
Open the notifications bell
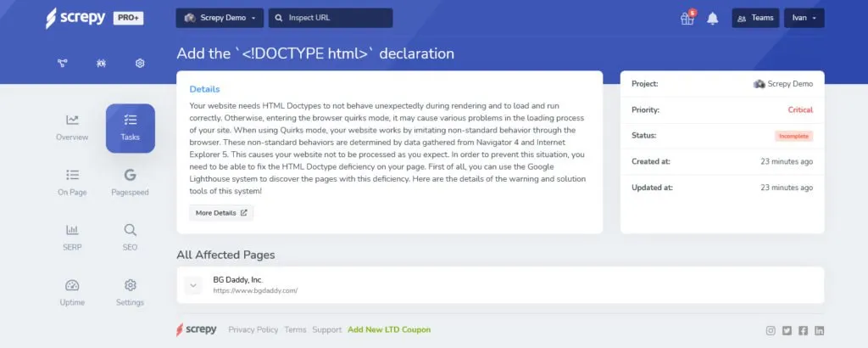712,19
